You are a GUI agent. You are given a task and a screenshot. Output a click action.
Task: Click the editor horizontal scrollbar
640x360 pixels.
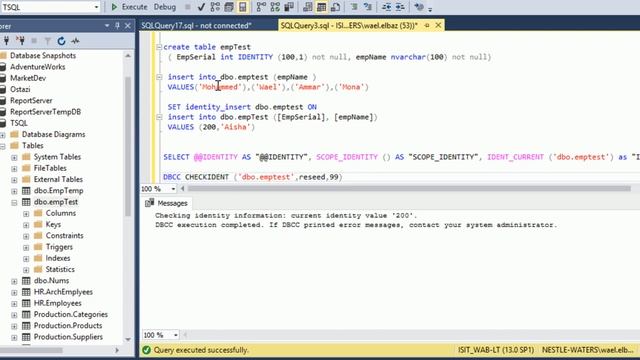point(409,189)
